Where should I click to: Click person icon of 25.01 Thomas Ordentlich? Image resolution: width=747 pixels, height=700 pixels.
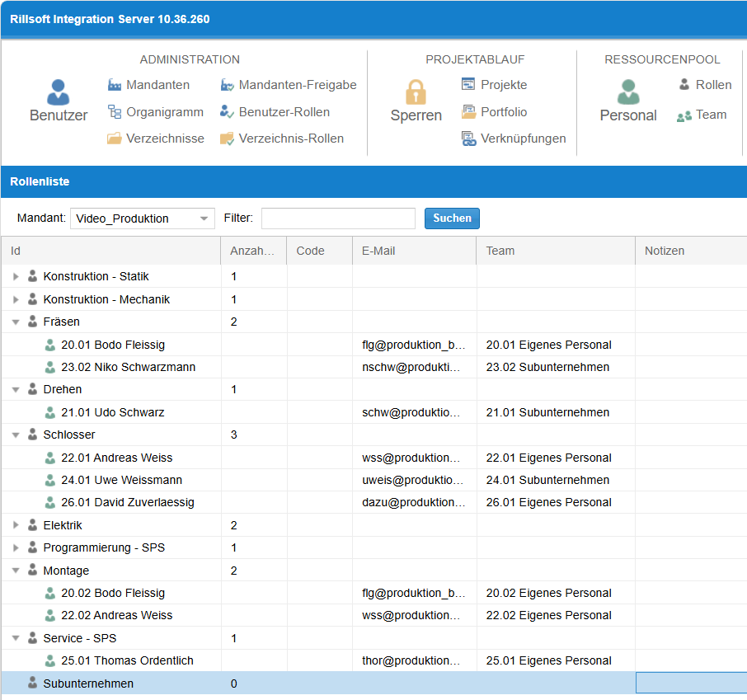[50, 660]
